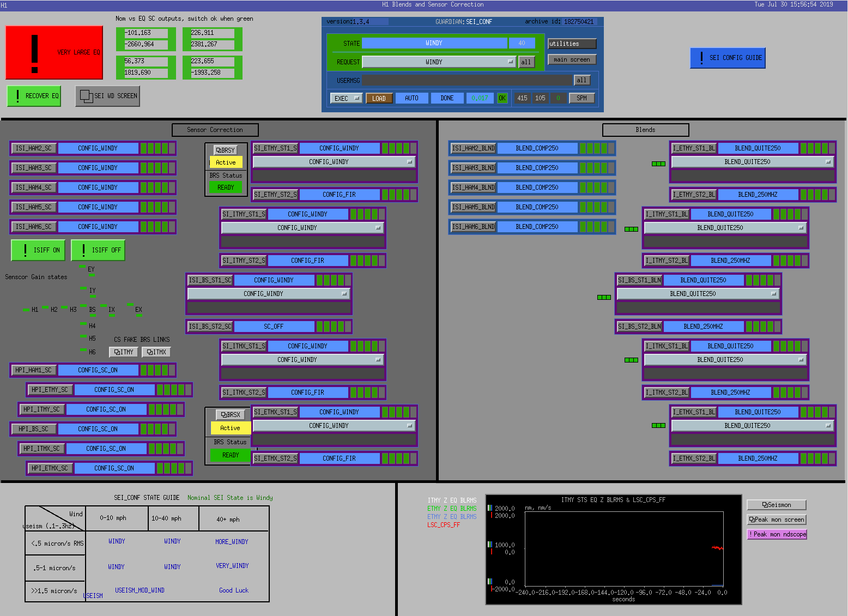Click the AUTO mode indicator
This screenshot has height=616, width=848.
(x=412, y=98)
